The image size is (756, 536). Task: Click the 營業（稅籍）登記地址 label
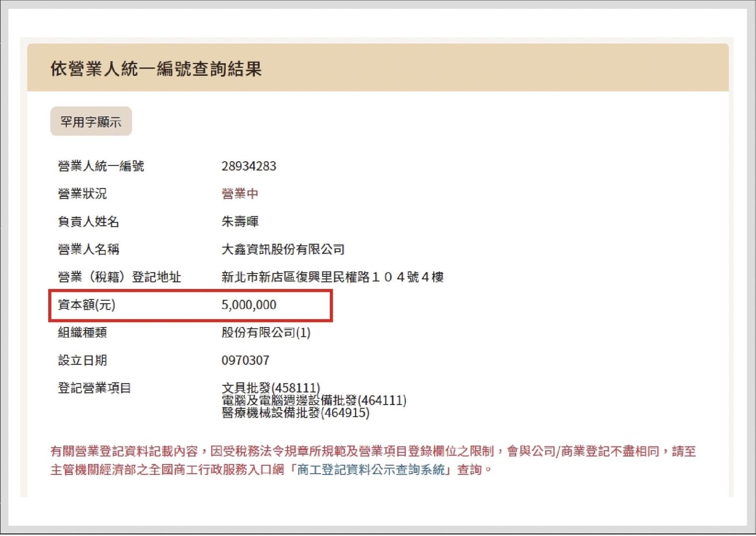coord(119,277)
